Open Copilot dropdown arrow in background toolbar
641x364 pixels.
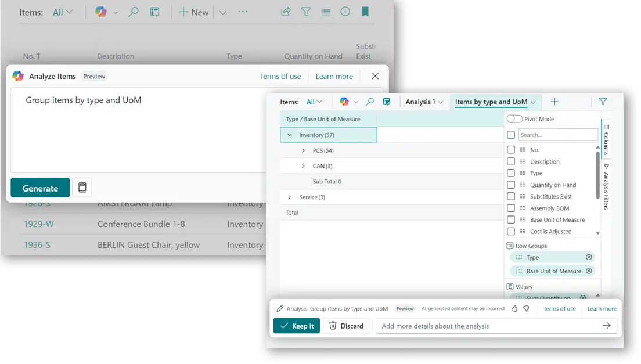(x=116, y=13)
